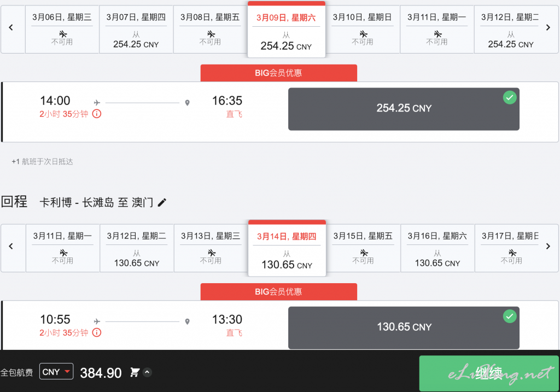
Task: Edit the return route with the pencil icon
Action: click(x=162, y=202)
